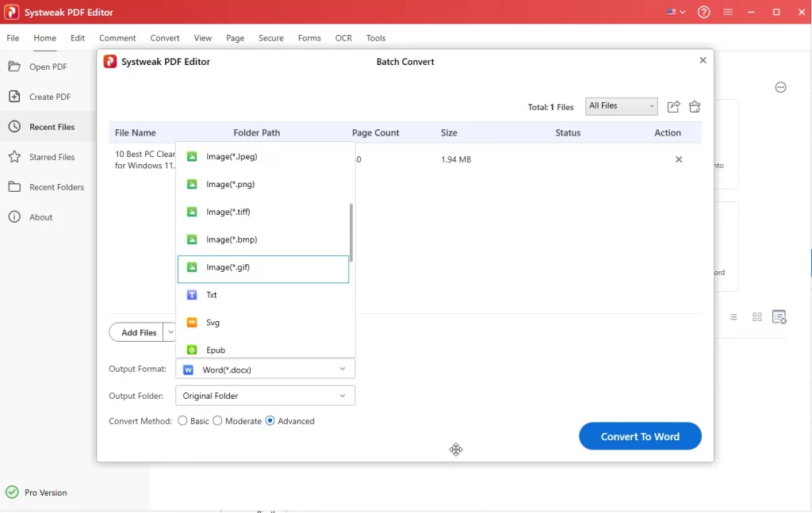Pick Epub as output format

263,350
